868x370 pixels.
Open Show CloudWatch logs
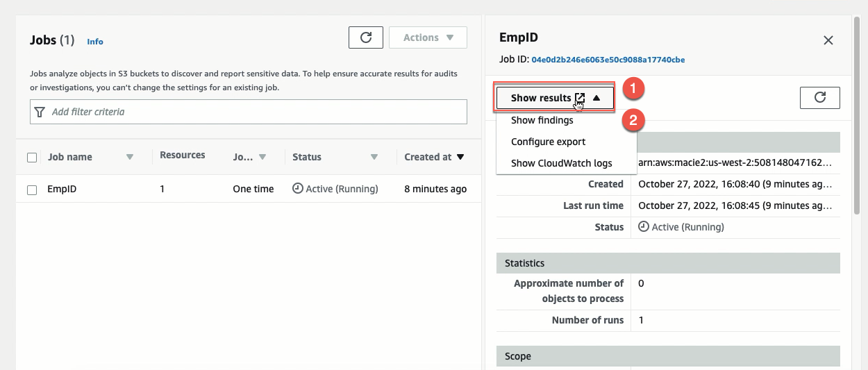562,163
